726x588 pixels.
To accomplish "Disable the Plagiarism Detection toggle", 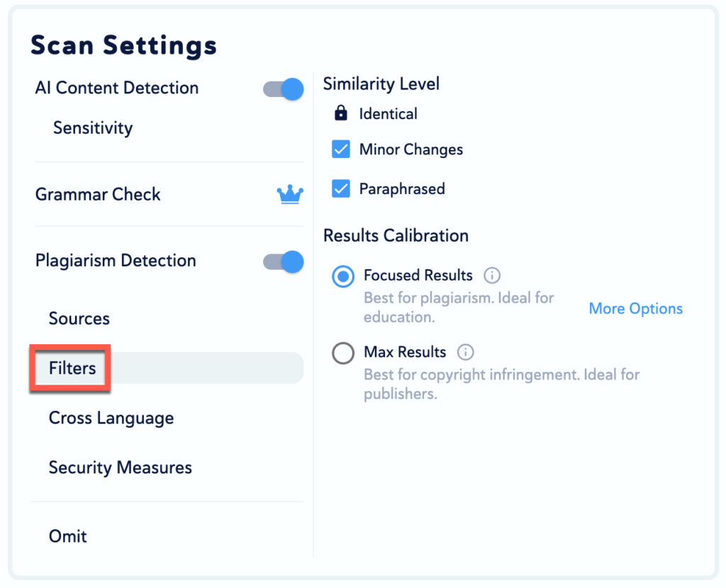I will (284, 261).
